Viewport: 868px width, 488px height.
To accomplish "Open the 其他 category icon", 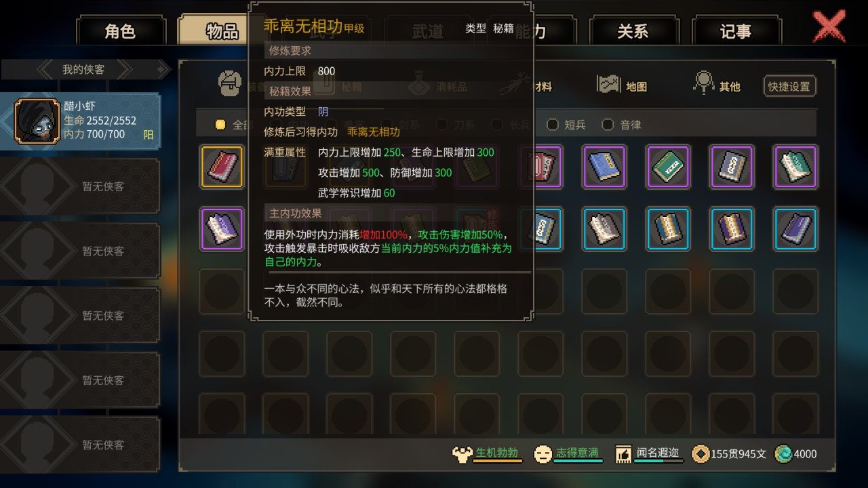I will coord(705,83).
